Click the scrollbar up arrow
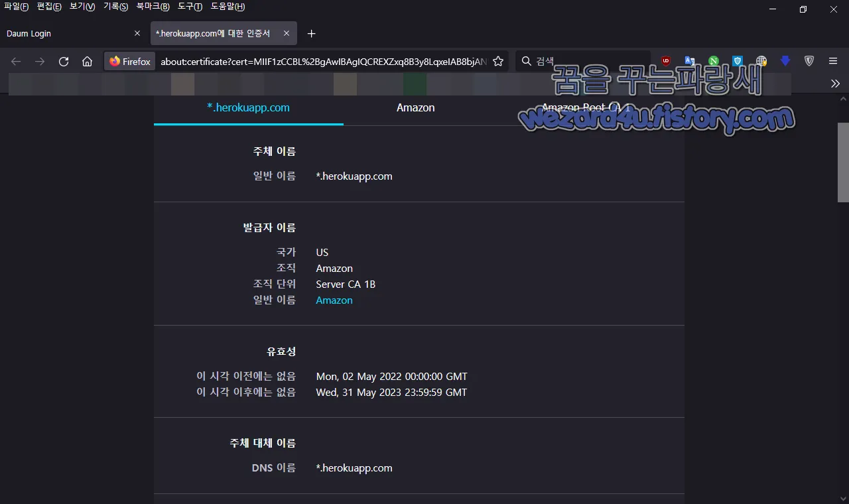Screen dimensions: 849x504 [x=843, y=99]
